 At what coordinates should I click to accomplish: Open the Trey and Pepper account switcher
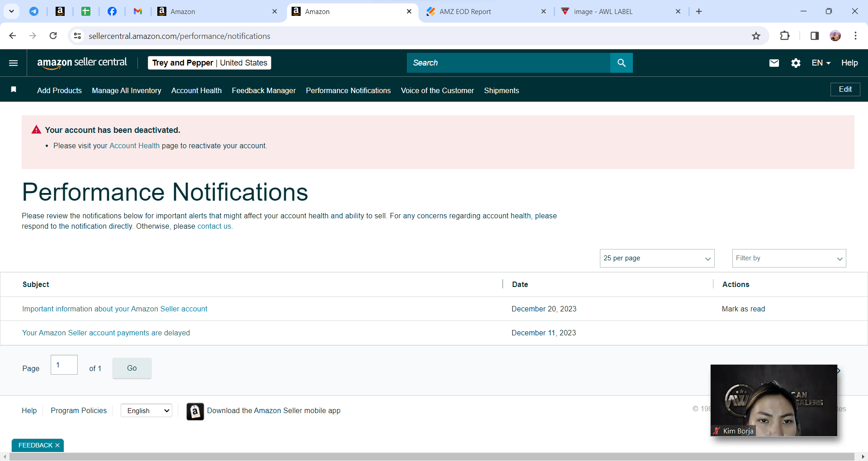click(x=209, y=63)
